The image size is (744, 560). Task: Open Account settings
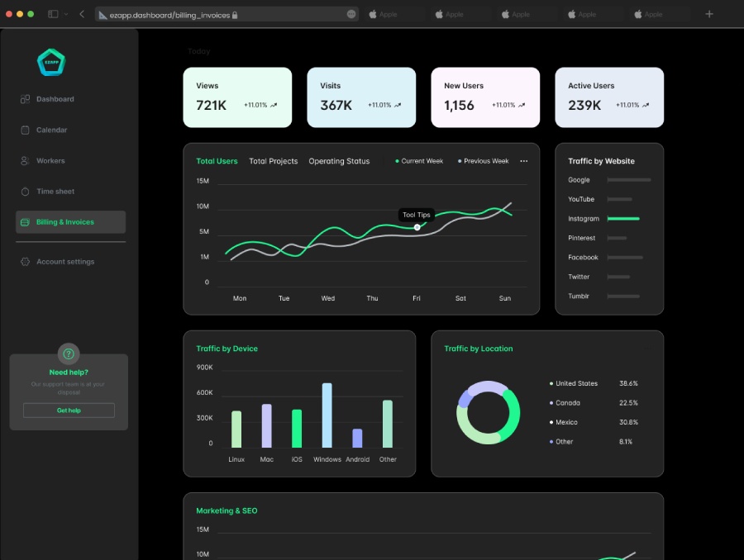coord(64,262)
